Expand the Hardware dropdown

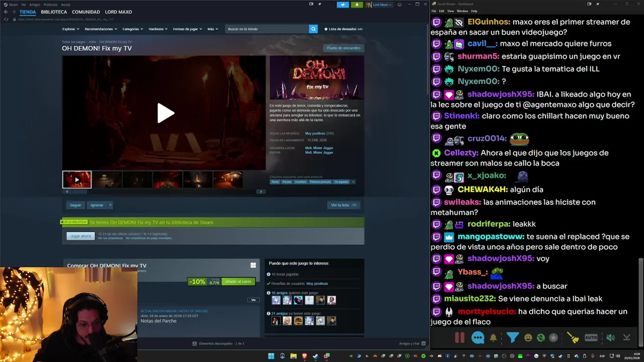pos(158,29)
